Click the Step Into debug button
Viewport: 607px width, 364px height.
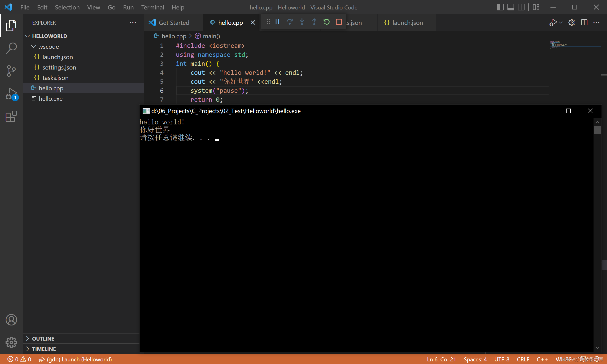(302, 22)
